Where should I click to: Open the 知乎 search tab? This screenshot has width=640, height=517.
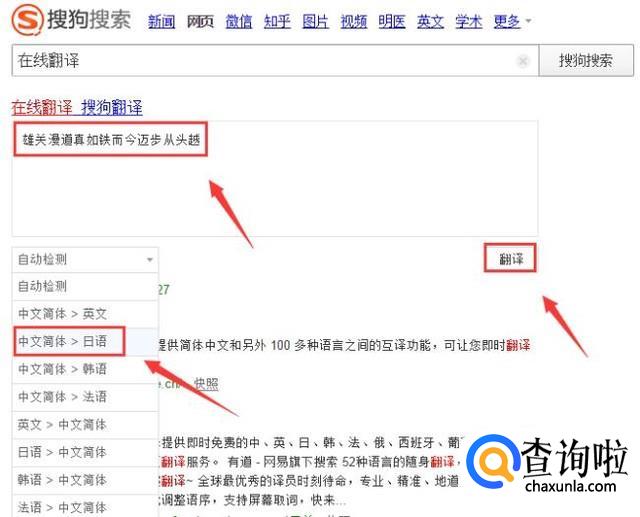pos(277,22)
